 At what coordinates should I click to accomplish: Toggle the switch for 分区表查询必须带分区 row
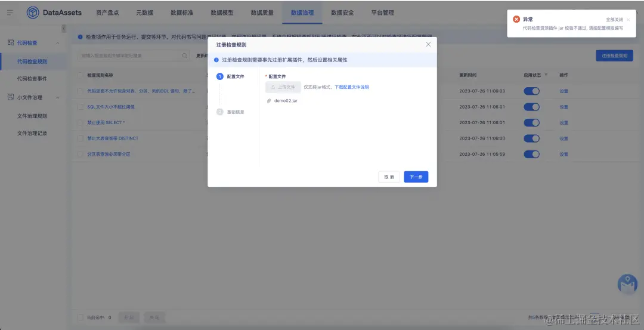tap(531, 154)
